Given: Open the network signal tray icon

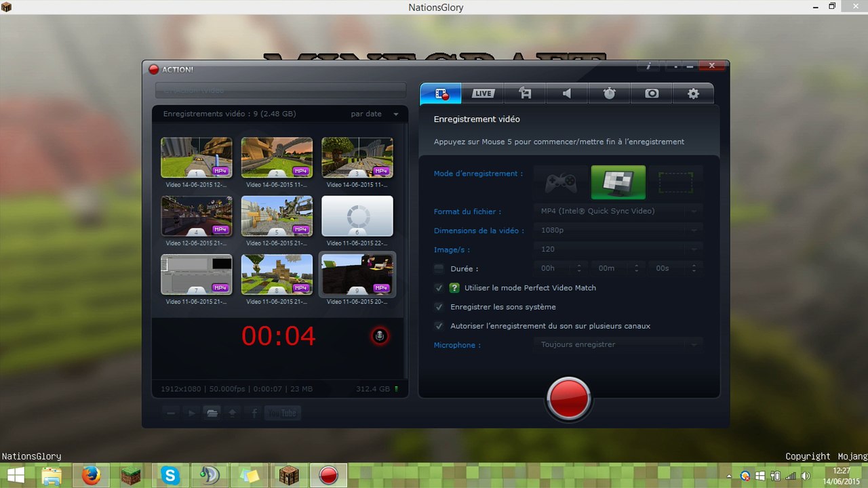Looking at the screenshot, I should coord(790,476).
